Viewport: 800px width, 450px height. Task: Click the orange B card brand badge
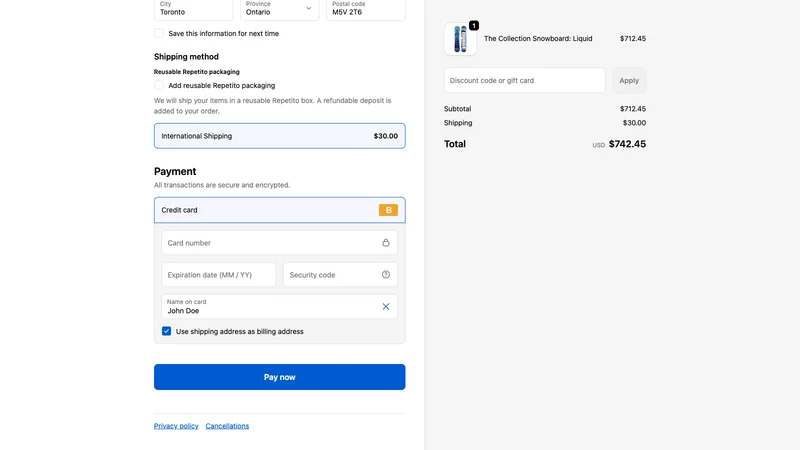(388, 210)
